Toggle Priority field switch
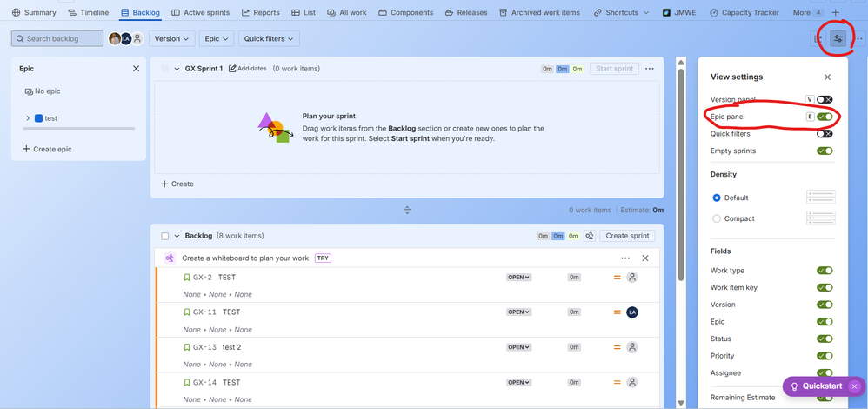868x409 pixels. coord(825,356)
